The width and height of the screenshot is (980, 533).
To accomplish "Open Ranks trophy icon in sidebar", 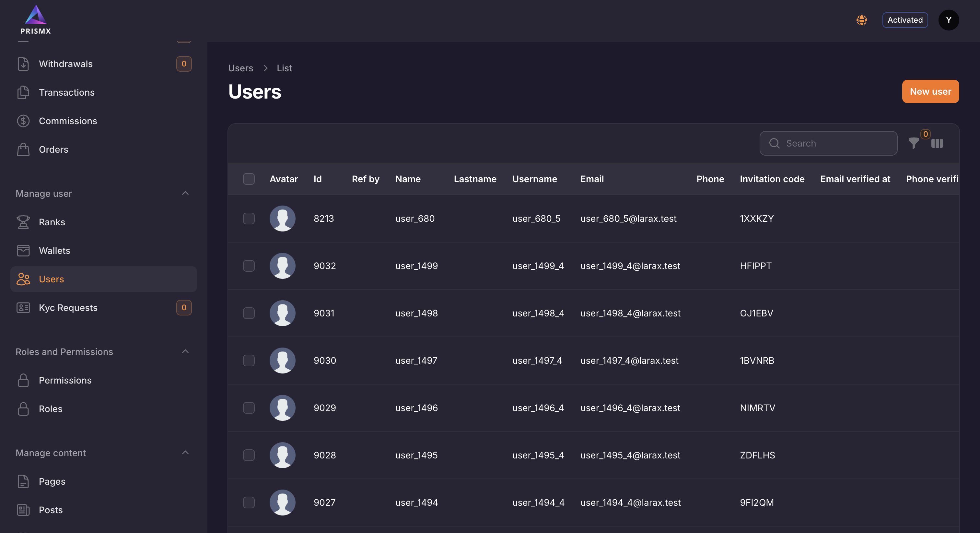I will coord(23,222).
